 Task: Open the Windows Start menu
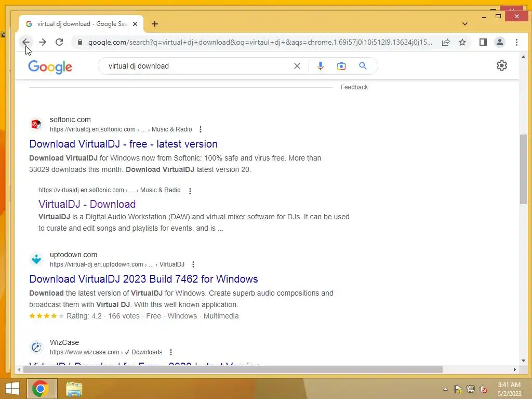coord(12,389)
